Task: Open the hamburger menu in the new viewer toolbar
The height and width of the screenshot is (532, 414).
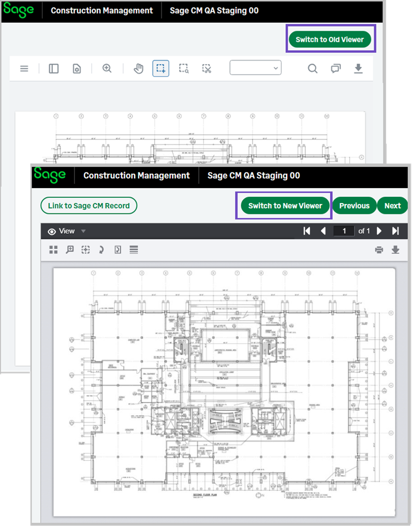Action: coord(24,69)
